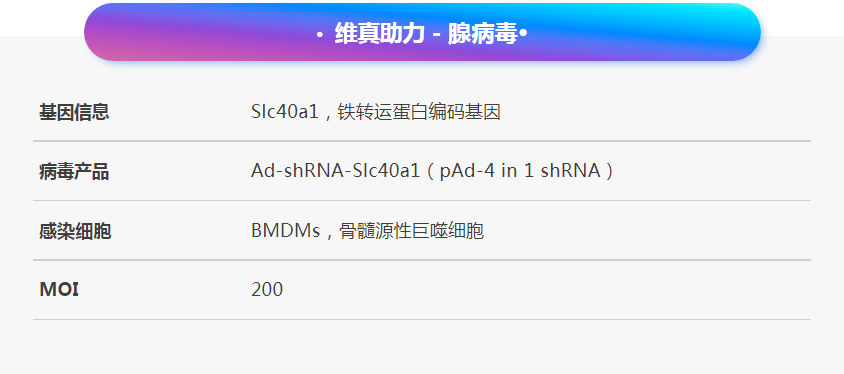Click the Ad-shRNA-Slc40a1 product name
The height and width of the screenshot is (374, 844).
[x=335, y=171]
